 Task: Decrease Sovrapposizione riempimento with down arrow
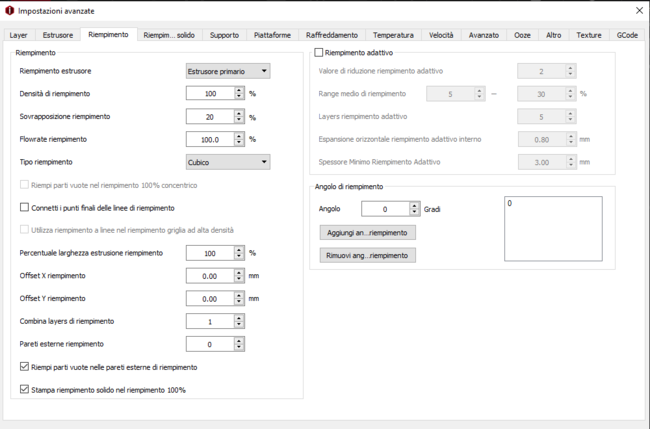(x=239, y=120)
